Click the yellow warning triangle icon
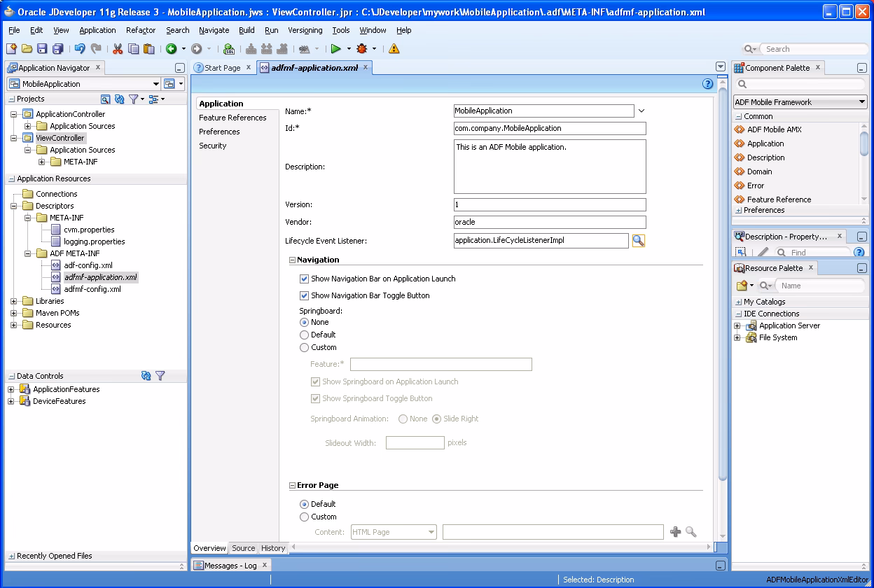874x588 pixels. click(394, 49)
